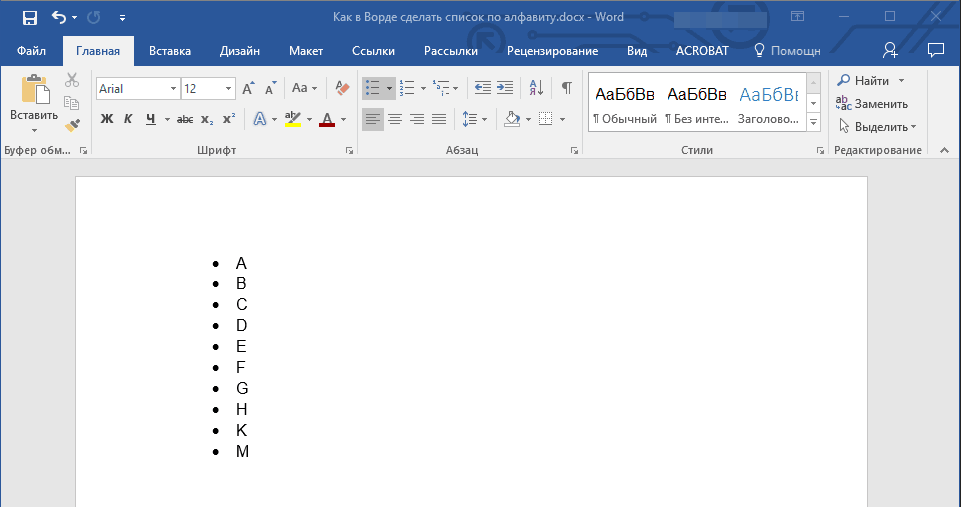Apply the yellow text highlight color
The image size is (961, 507).
click(x=292, y=119)
